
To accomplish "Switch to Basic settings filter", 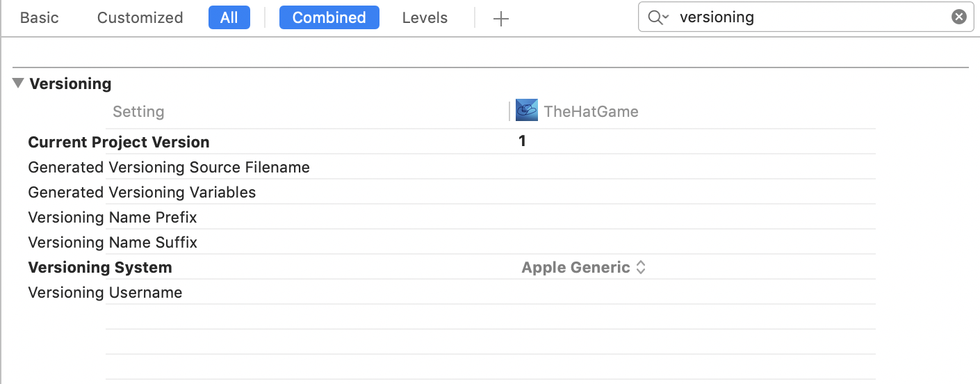I will tap(39, 18).
